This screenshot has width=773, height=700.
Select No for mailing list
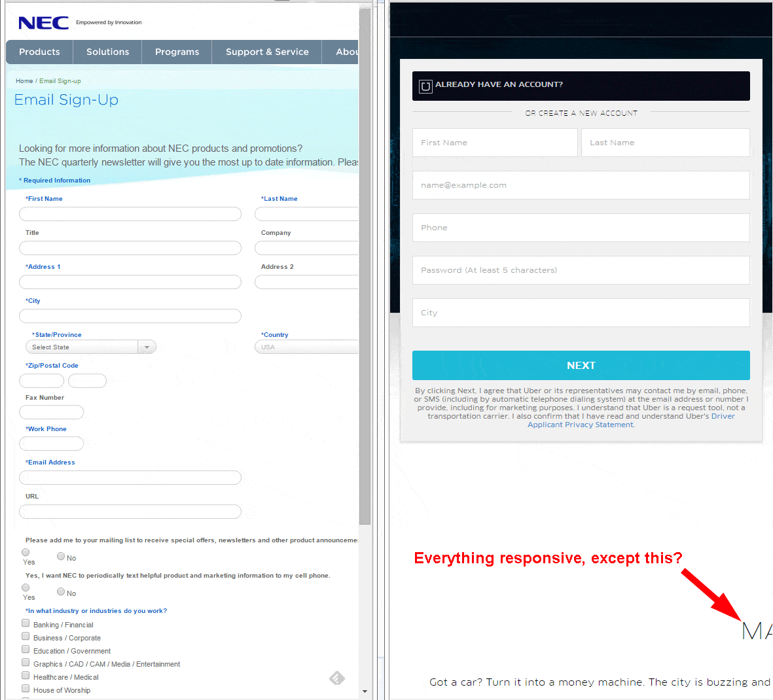click(x=61, y=556)
